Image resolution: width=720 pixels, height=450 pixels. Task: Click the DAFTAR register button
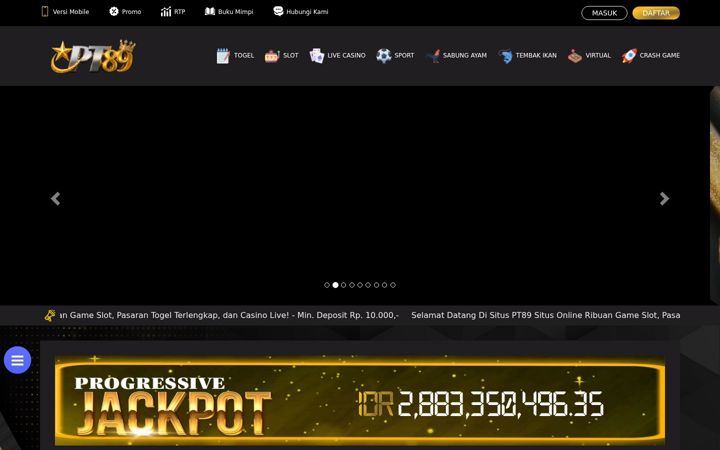click(656, 13)
